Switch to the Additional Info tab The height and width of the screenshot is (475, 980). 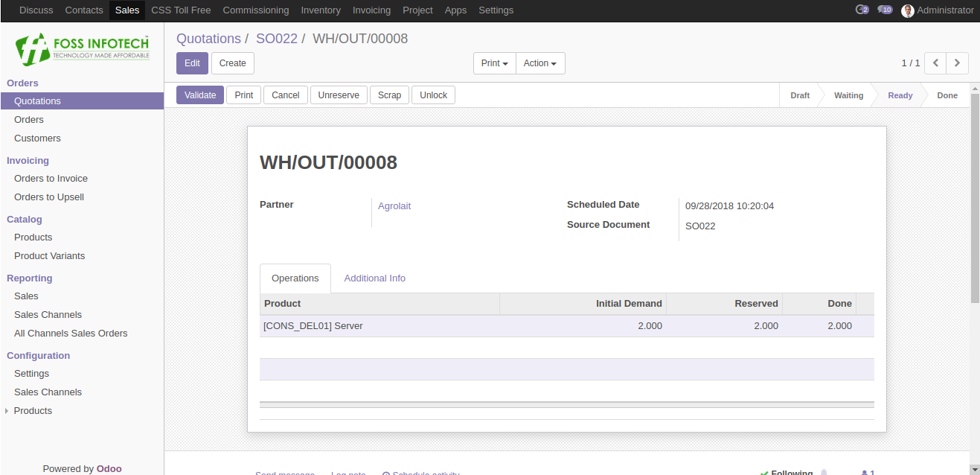point(375,278)
